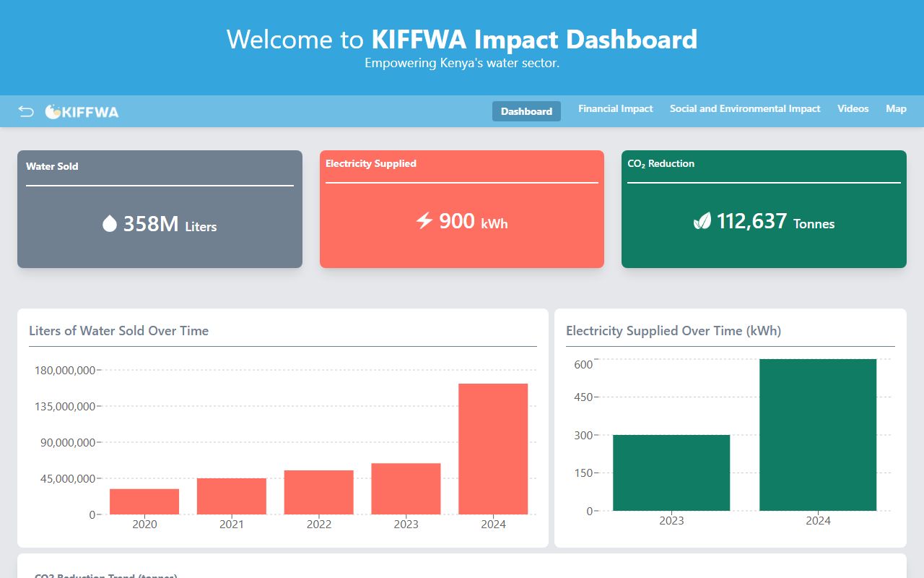Click the '358M' value text

pyautogui.click(x=151, y=224)
